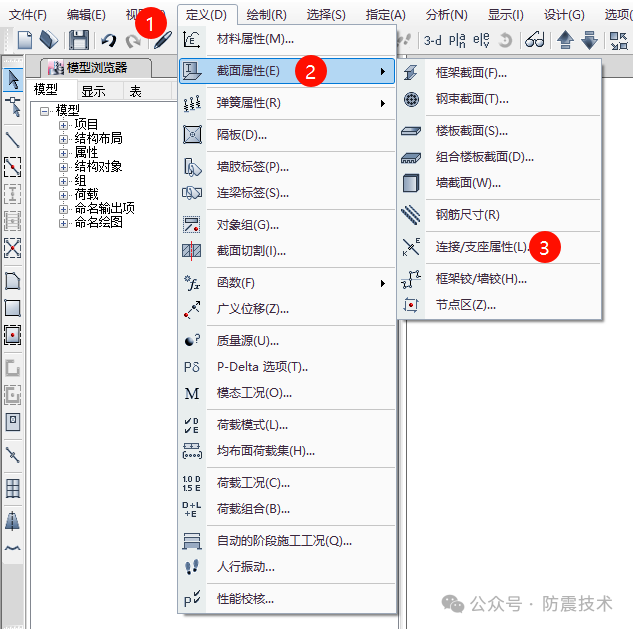This screenshot has width=633, height=629.
Task: Open the 选择(S) menu
Action: (x=326, y=15)
